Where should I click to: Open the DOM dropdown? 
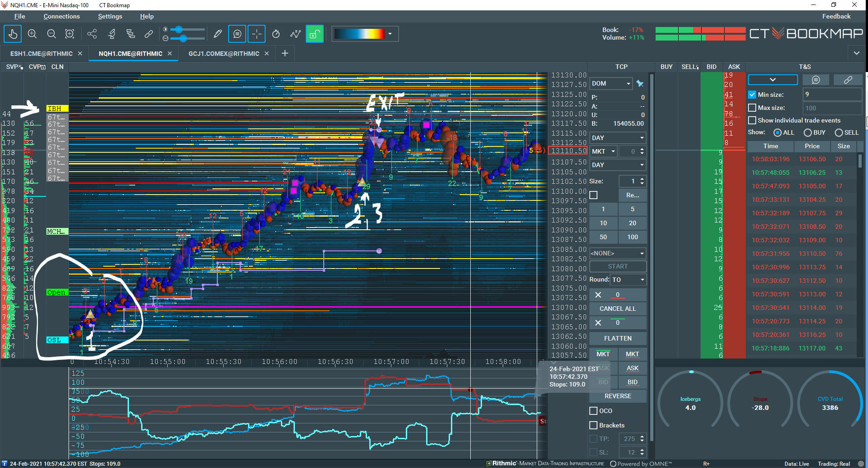(612, 83)
